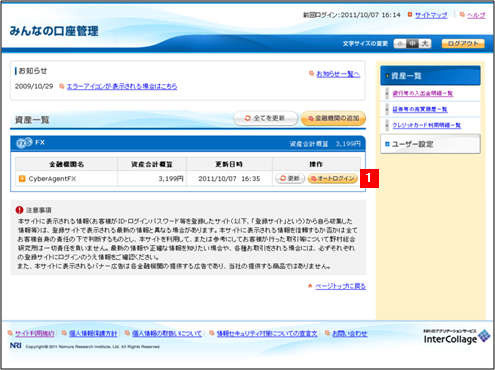495x370 pixels.
Task: Open the お問い合わせ footer link
Action: pyautogui.click(x=350, y=333)
